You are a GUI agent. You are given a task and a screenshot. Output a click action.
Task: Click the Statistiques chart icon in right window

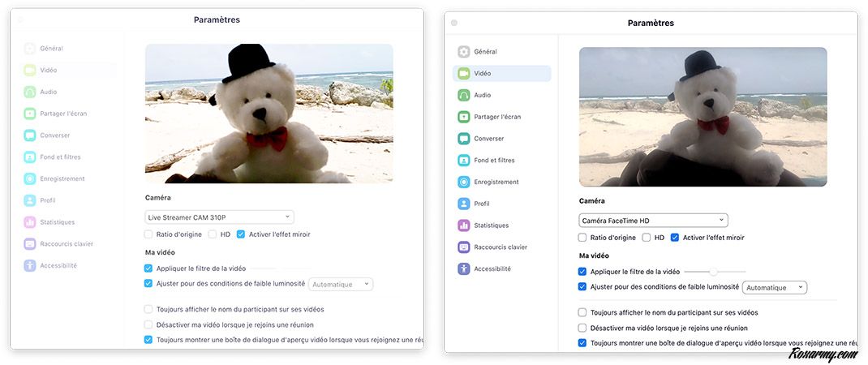[464, 225]
